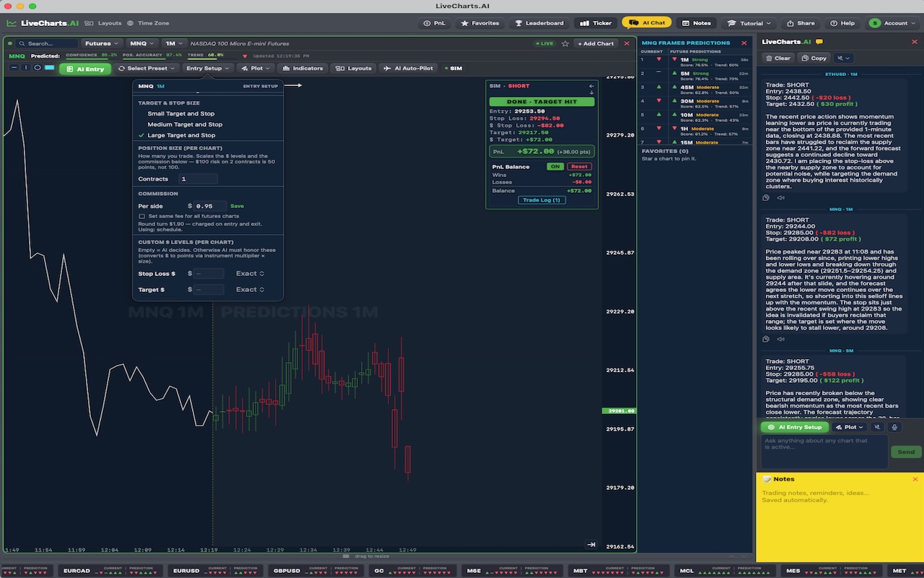Toggle the Notes panel from top bar
This screenshot has height=578, width=924.
pyautogui.click(x=697, y=23)
